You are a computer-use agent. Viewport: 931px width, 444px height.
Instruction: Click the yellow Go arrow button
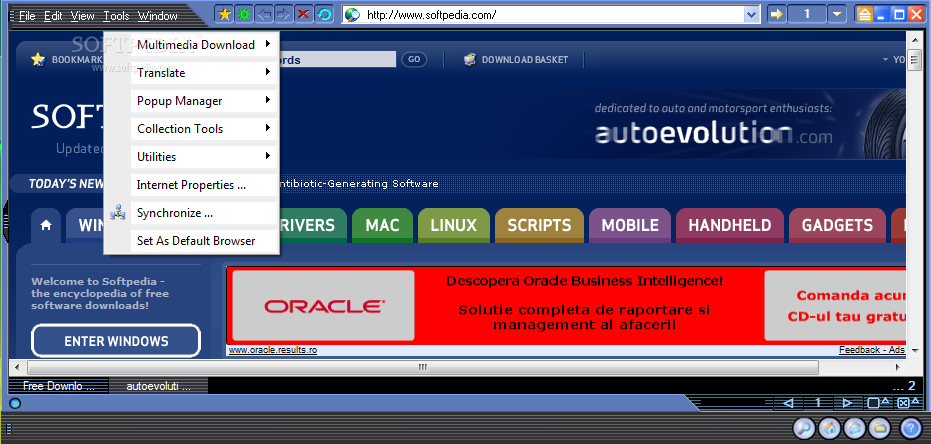(x=776, y=14)
